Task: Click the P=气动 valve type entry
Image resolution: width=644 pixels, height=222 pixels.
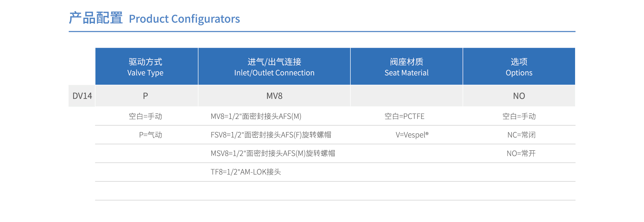Action: (x=151, y=135)
